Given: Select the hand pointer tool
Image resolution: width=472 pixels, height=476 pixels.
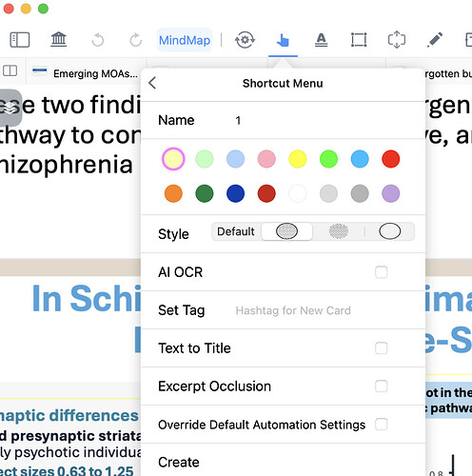Looking at the screenshot, I should click(x=283, y=40).
